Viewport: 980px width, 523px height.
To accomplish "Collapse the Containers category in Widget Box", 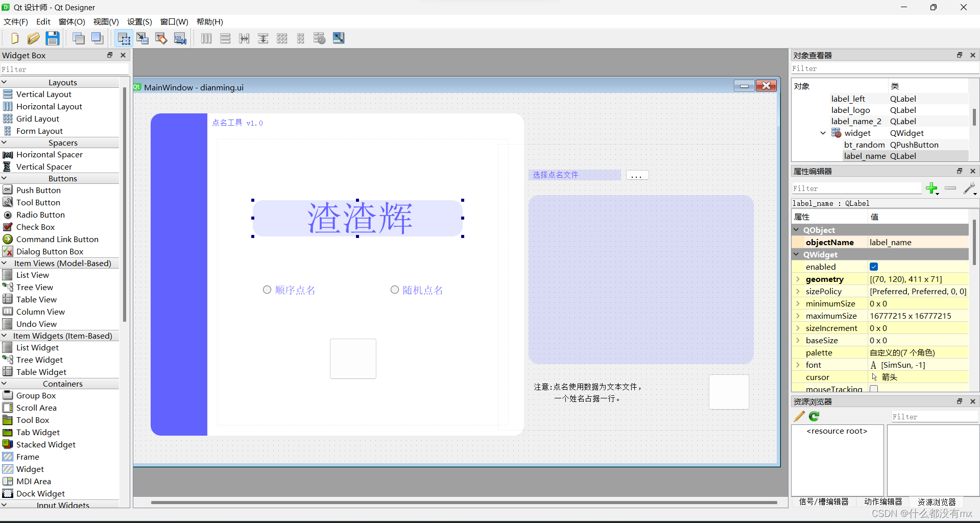I will [4, 384].
